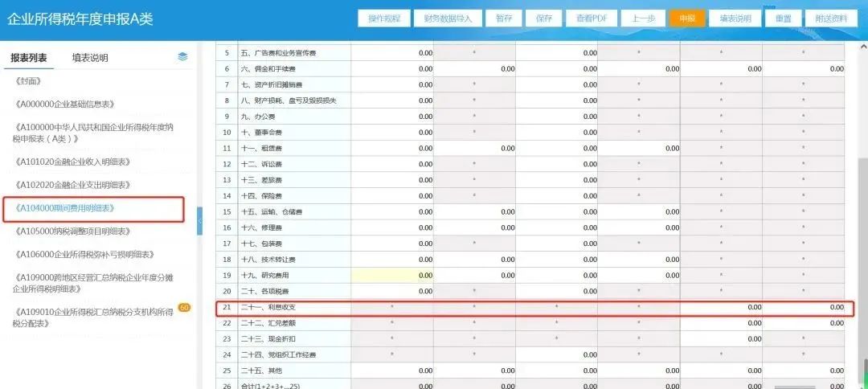Click the 重置 button
The height and width of the screenshot is (389, 868).
783,18
